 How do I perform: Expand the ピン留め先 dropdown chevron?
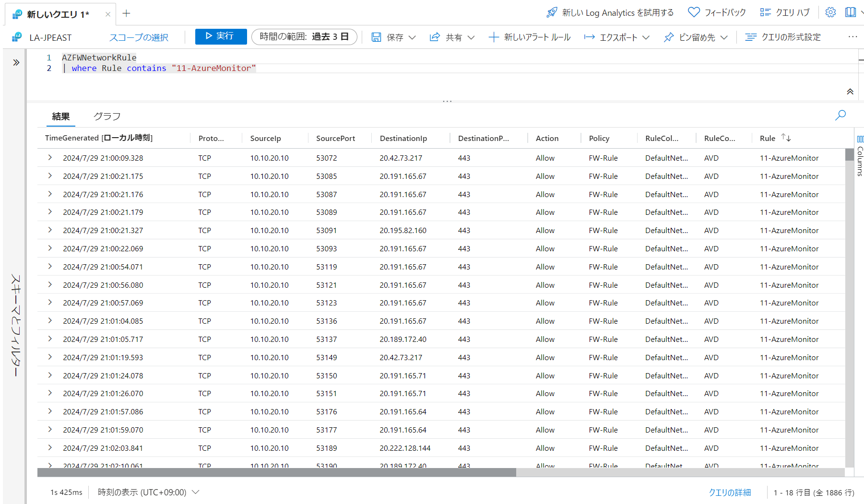724,37
